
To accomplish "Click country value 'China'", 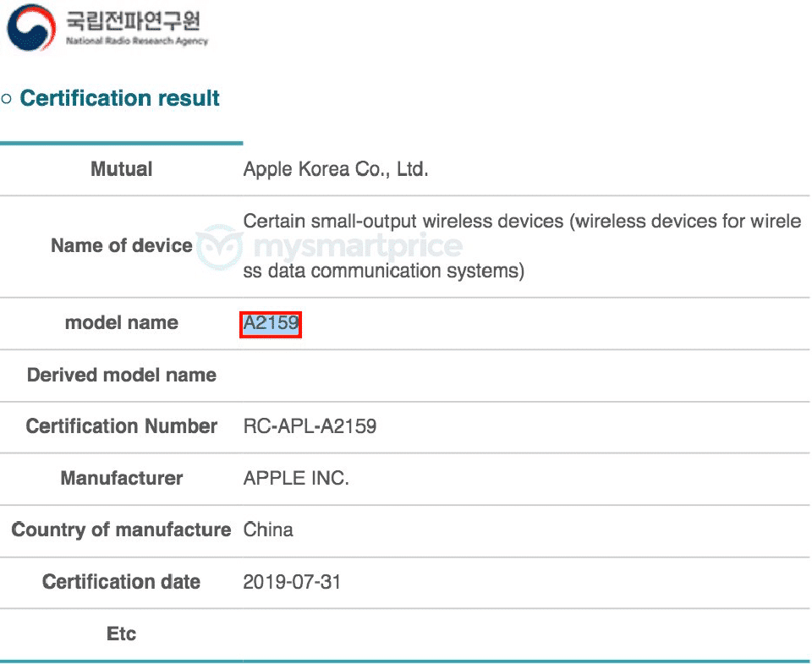I will pyautogui.click(x=268, y=530).
